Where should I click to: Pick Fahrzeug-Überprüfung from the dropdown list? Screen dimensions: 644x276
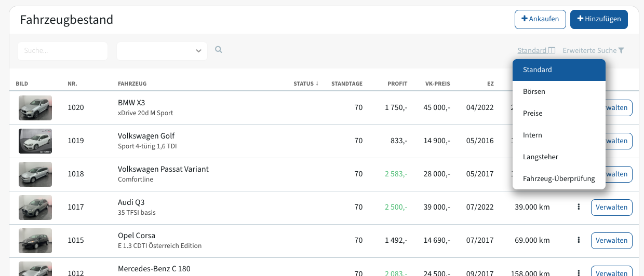[559, 178]
